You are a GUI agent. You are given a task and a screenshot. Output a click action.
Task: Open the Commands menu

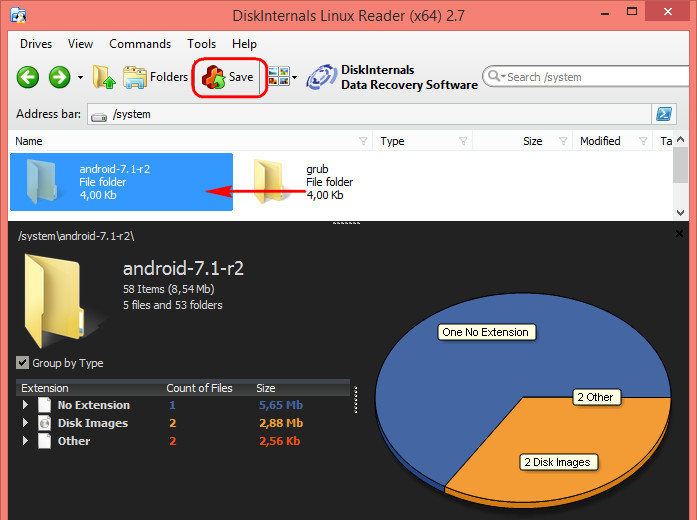pos(140,44)
